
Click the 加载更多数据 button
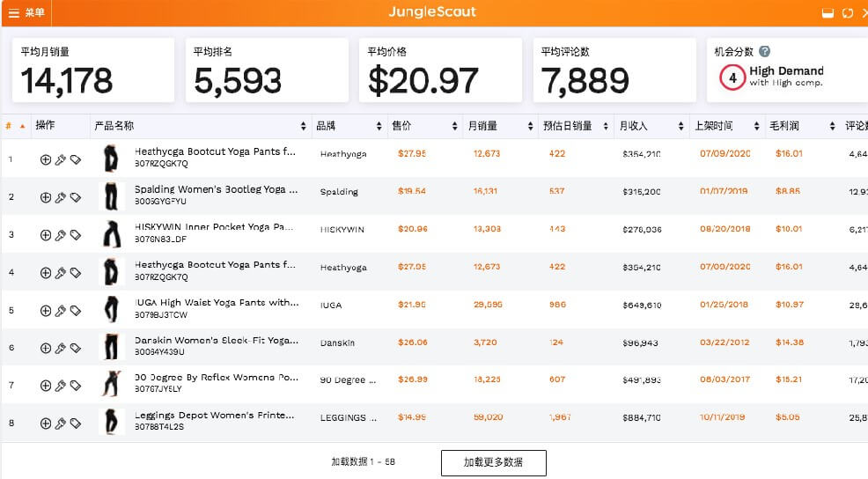tap(493, 462)
